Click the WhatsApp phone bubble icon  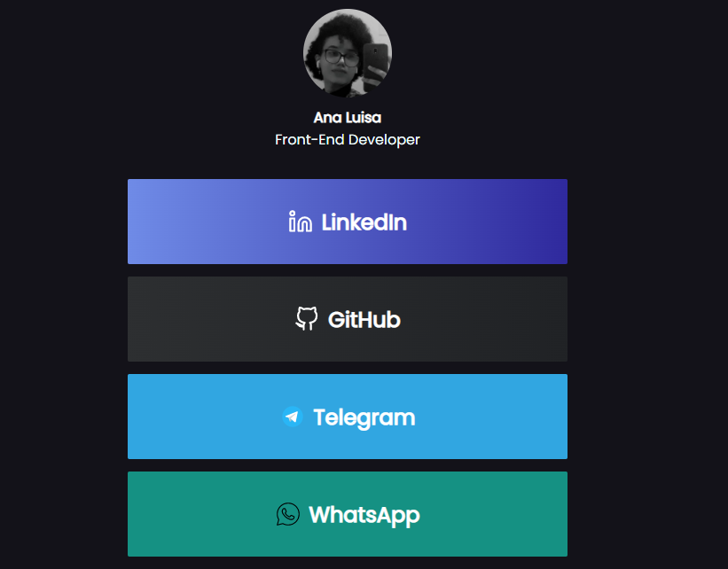click(288, 514)
